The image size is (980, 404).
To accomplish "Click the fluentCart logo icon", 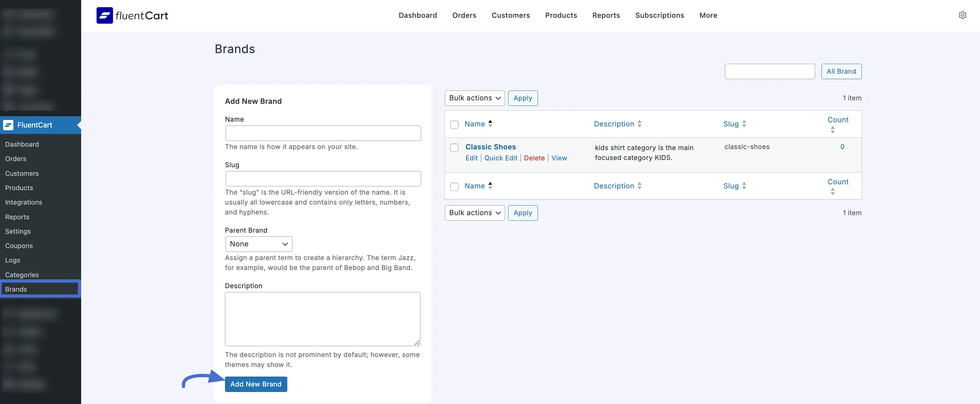I will point(105,16).
